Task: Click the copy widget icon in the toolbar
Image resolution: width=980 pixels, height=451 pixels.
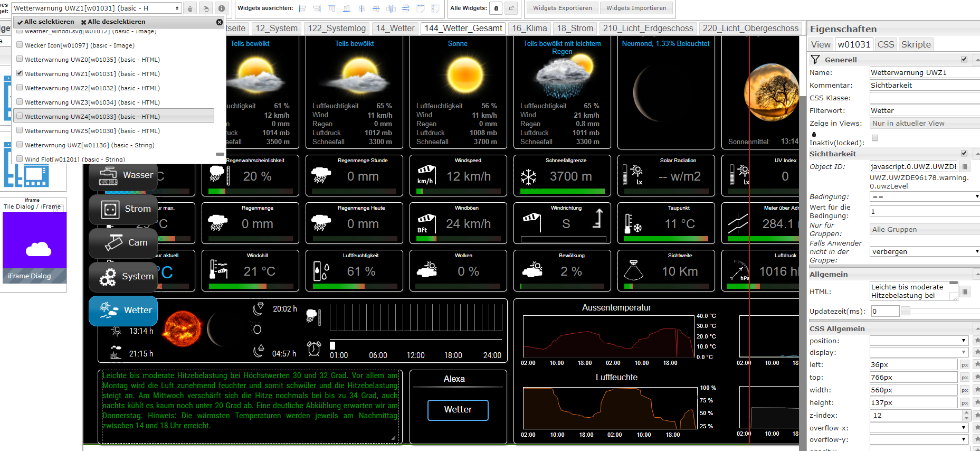Action: click(206, 8)
